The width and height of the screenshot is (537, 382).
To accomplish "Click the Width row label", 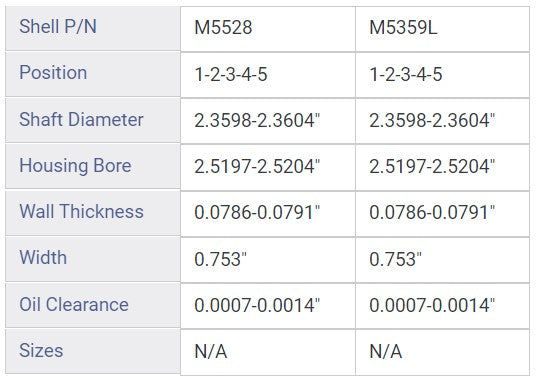I will click(93, 259).
